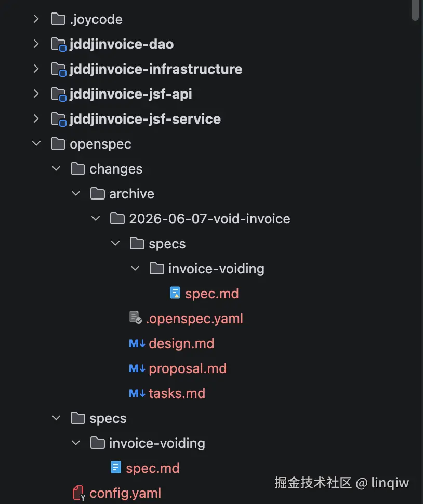Click the markdown icon beside design.md
The height and width of the screenshot is (504, 423).
coord(137,343)
